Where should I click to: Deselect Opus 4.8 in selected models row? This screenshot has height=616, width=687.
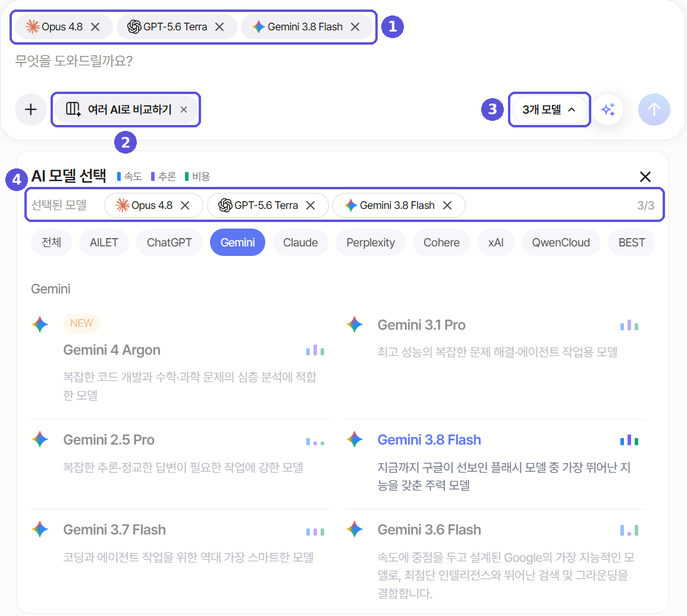[186, 205]
